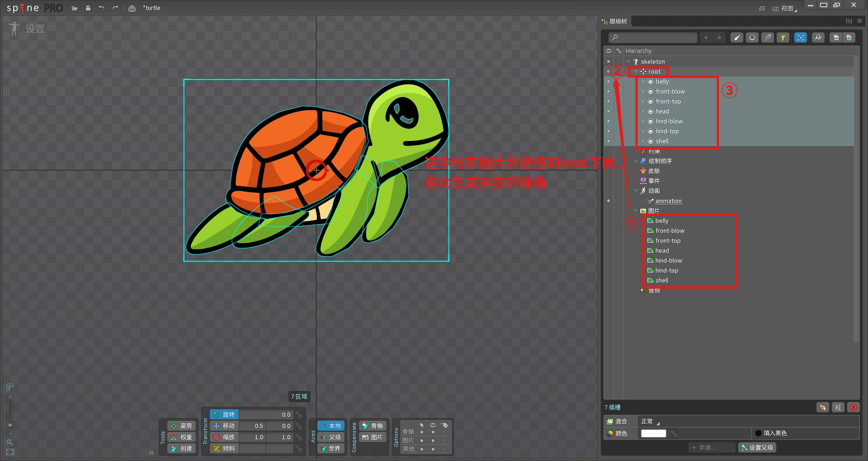Viewport: 868px width, 461px height.
Task: Click the key icon beside the scale values
Action: (x=298, y=437)
